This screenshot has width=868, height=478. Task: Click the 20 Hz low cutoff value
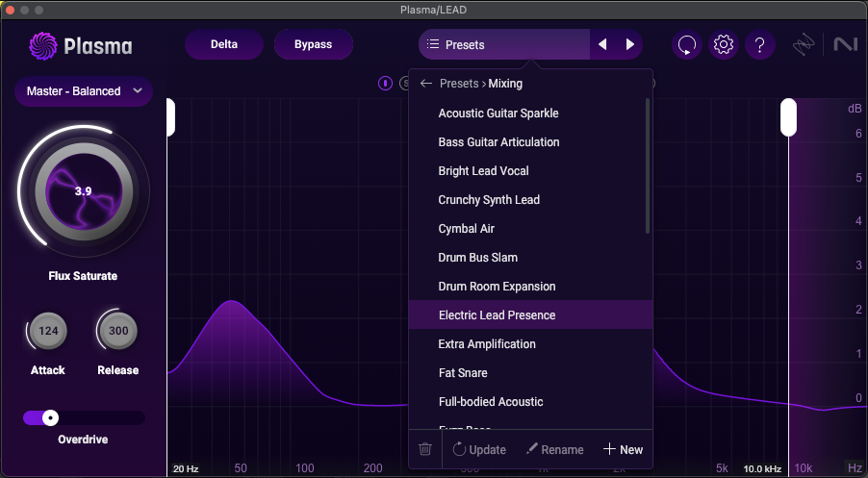pyautogui.click(x=186, y=468)
